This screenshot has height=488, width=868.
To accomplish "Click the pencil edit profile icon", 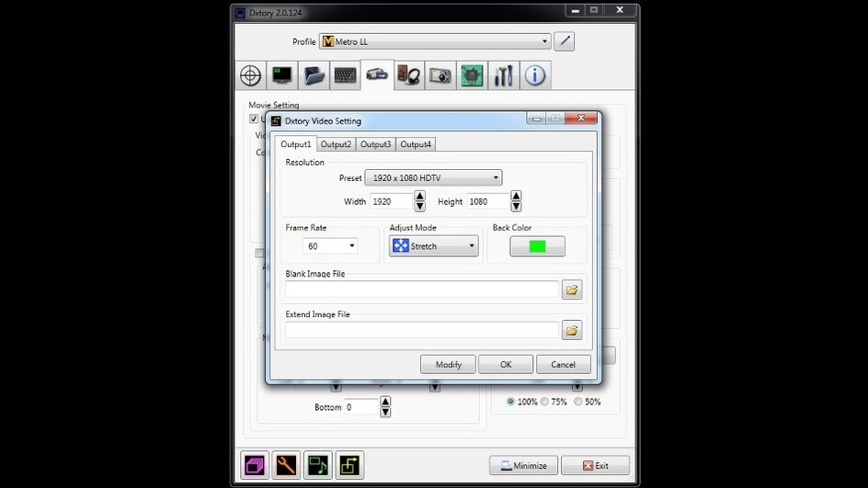I will pyautogui.click(x=564, y=41).
